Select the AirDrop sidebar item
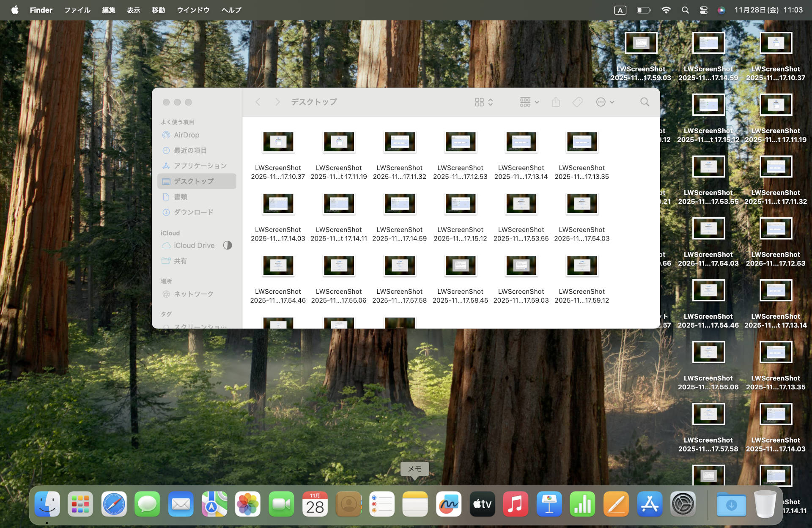Image resolution: width=812 pixels, height=528 pixels. click(x=186, y=135)
